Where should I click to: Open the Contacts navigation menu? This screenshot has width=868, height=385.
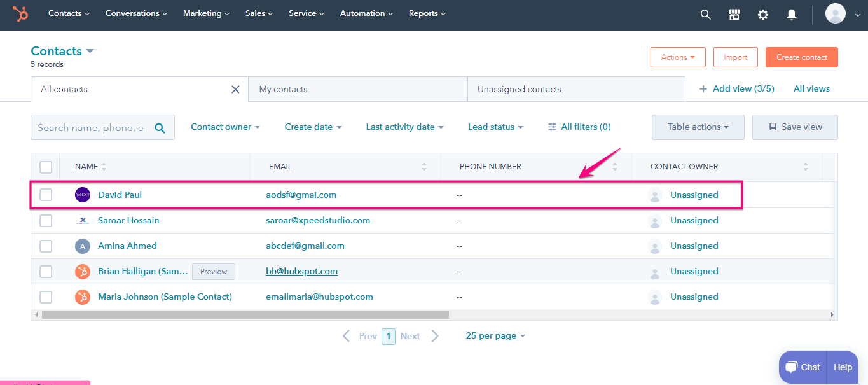[x=69, y=13]
